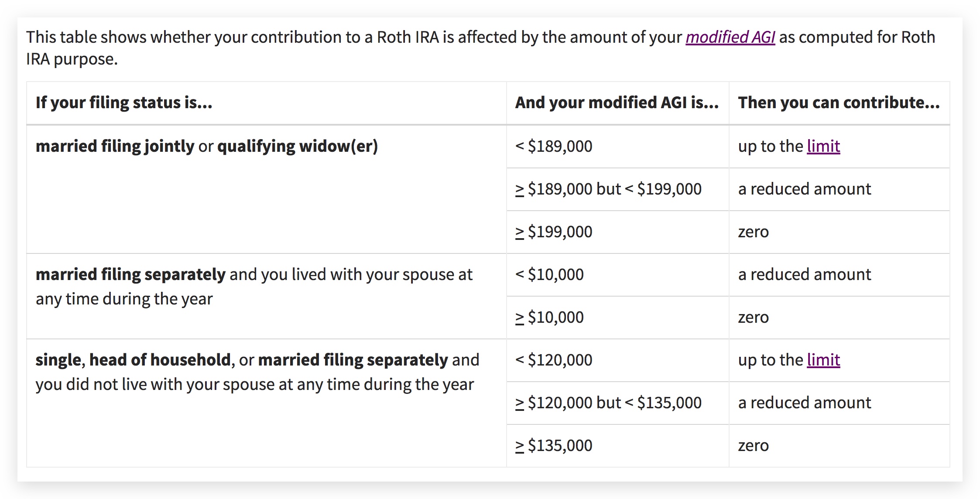Screen dimensions: 980x499
Task: Select the '≥ $199,000' threshold cell
Action: pos(554,232)
